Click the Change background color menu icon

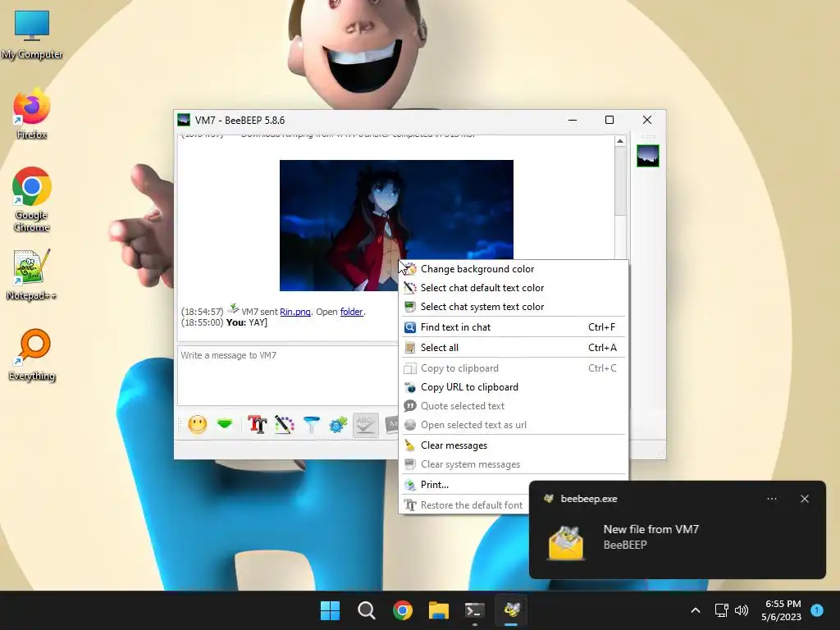[x=410, y=269]
